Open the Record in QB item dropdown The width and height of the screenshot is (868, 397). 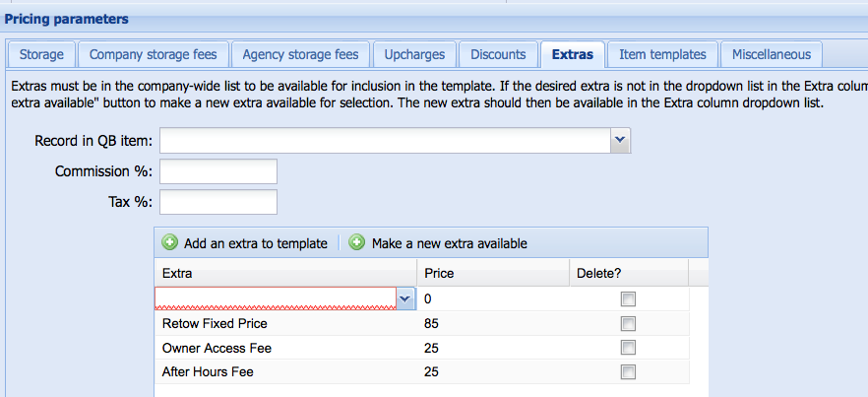(x=620, y=142)
